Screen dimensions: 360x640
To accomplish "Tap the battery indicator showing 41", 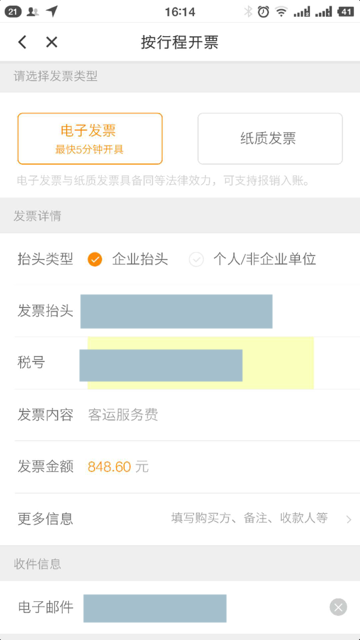I will pos(345,12).
